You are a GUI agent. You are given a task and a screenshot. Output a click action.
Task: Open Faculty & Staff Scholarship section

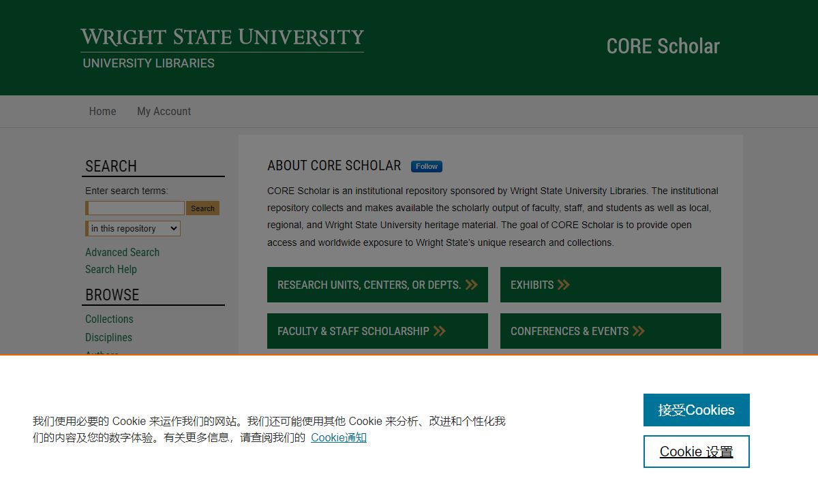(378, 331)
